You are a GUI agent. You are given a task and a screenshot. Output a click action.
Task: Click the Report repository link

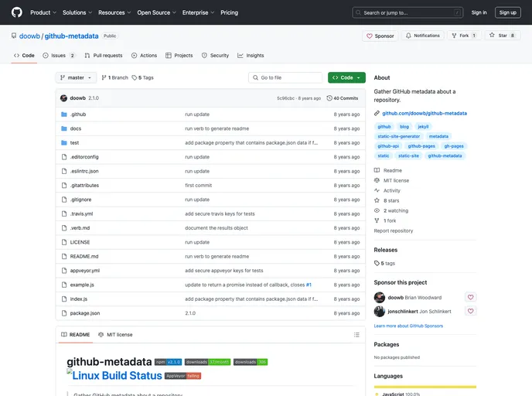pyautogui.click(x=394, y=230)
